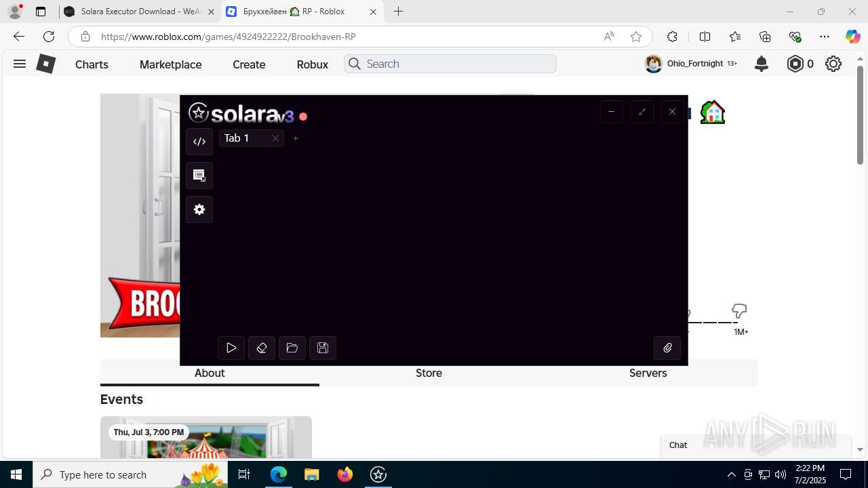Open a script file with folder icon
Image resolution: width=868 pixels, height=488 pixels.
coord(292,348)
